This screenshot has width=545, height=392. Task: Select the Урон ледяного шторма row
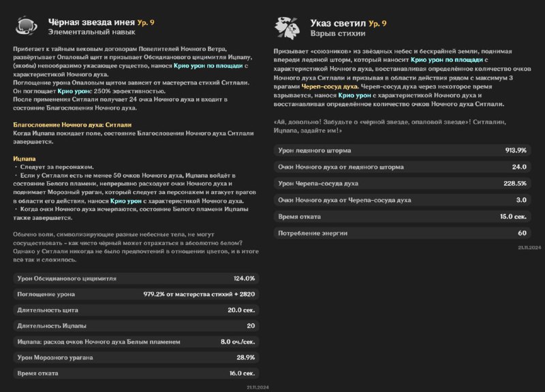[402, 150]
